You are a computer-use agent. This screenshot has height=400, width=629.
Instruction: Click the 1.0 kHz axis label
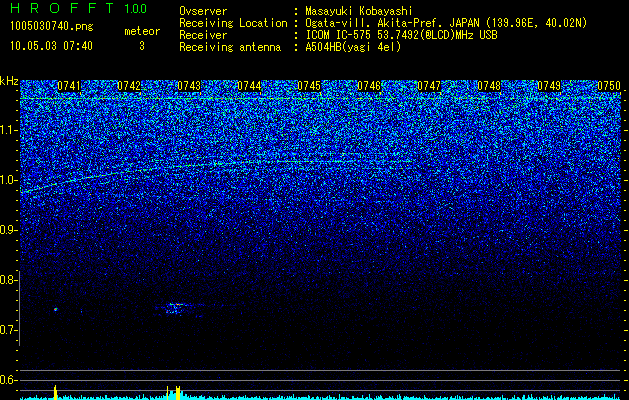pyautogui.click(x=8, y=180)
